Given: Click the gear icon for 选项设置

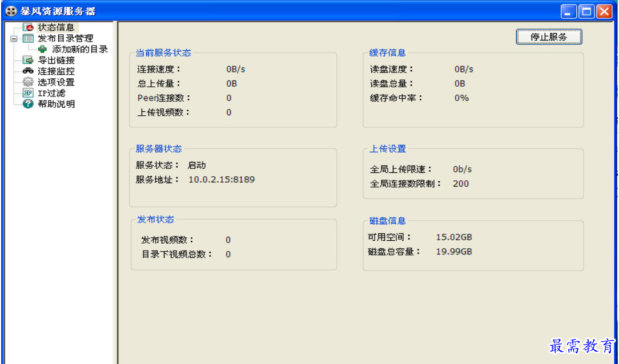Looking at the screenshot, I should [27, 82].
